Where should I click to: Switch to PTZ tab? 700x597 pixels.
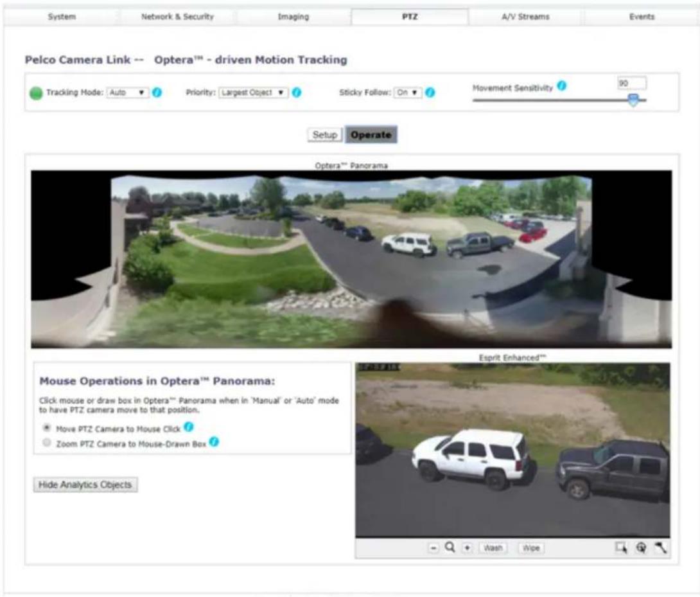(410, 17)
